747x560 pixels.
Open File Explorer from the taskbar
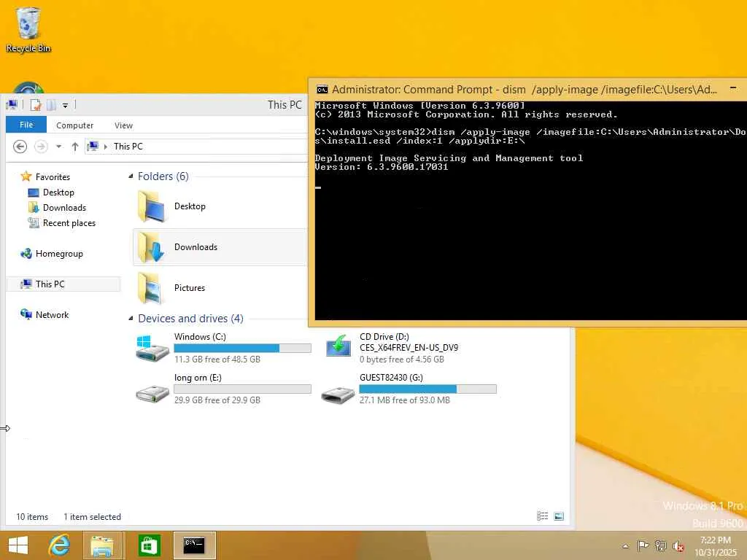pos(102,545)
